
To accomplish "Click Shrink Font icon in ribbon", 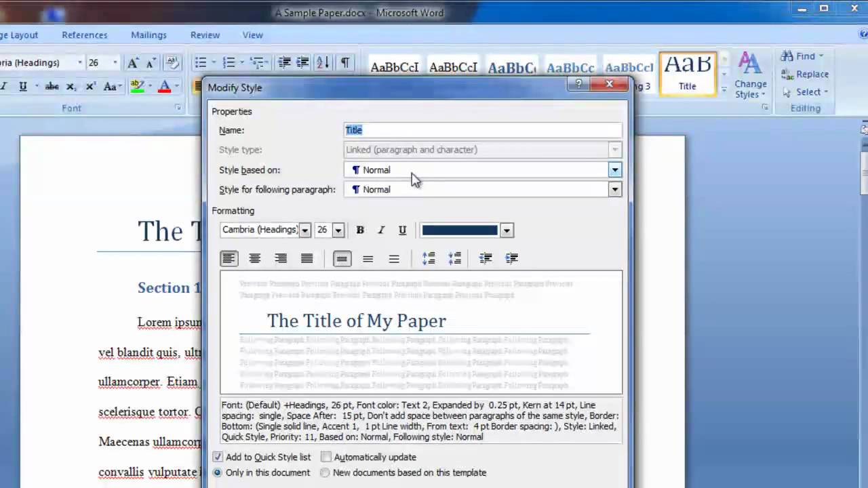I will (x=151, y=62).
